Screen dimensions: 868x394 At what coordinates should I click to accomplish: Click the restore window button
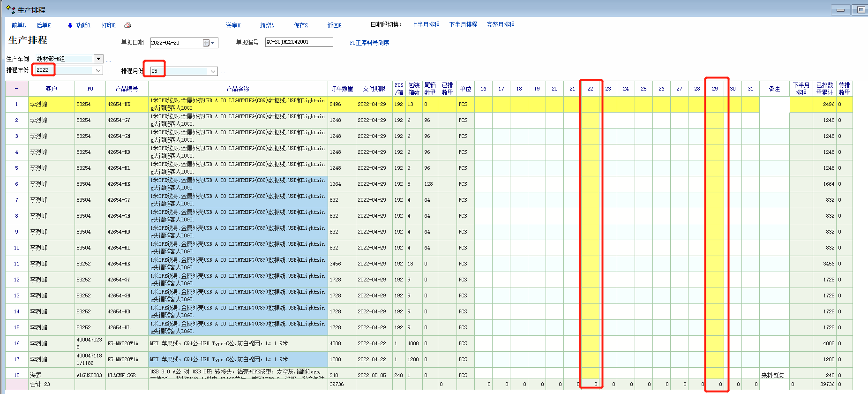coord(861,9)
